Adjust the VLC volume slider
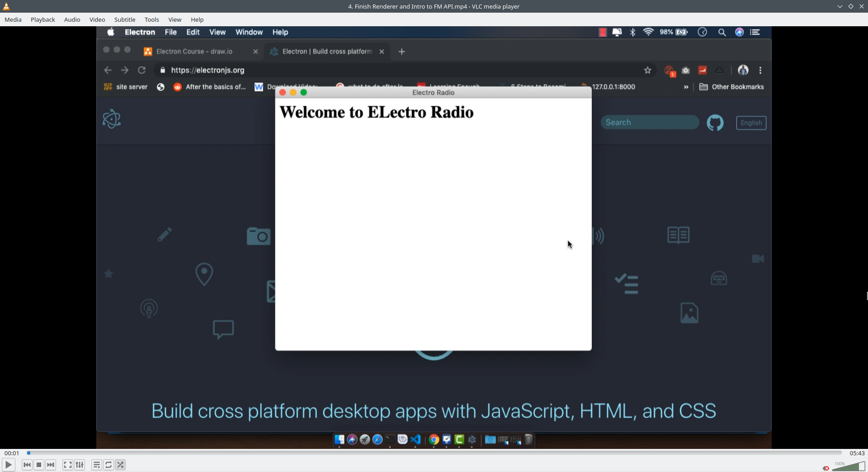The width and height of the screenshot is (868, 472). click(x=848, y=466)
